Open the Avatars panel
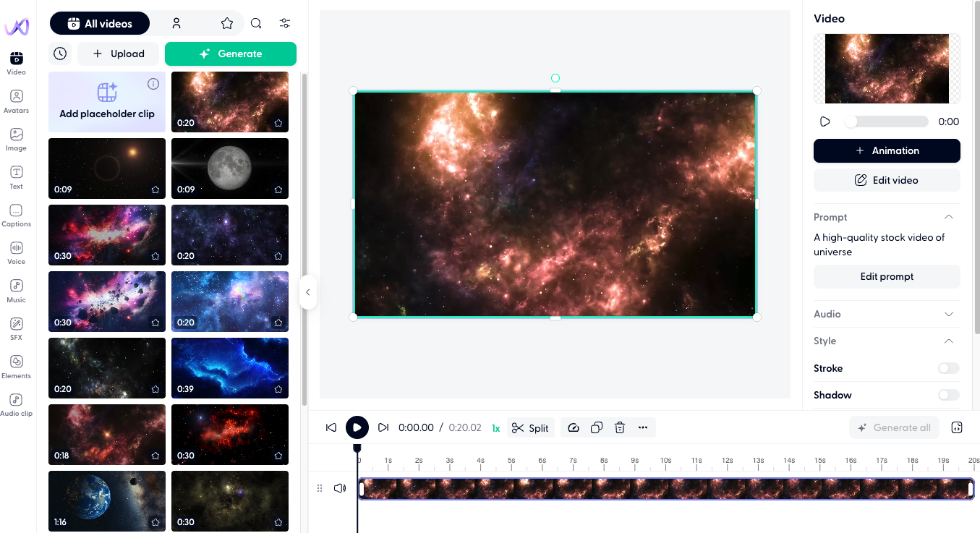 [16, 101]
